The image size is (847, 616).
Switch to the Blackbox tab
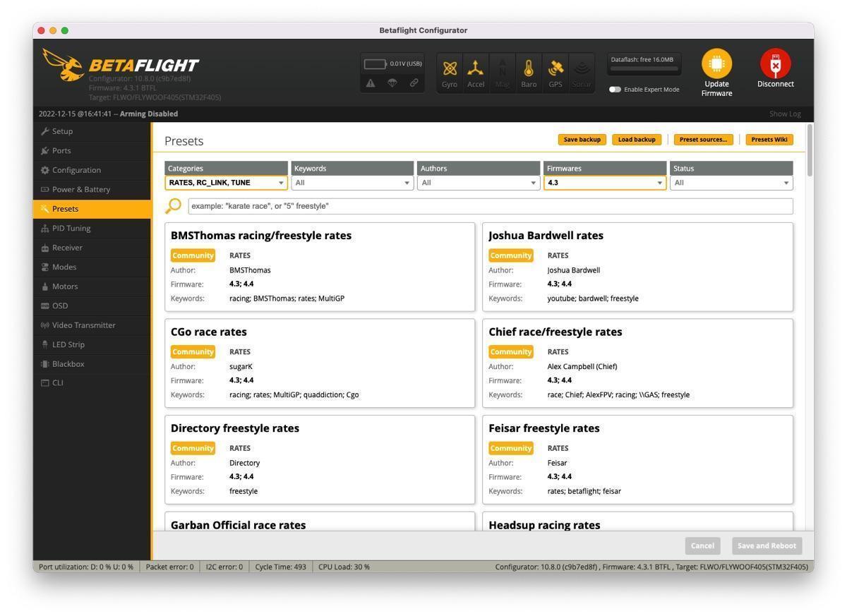coord(92,364)
